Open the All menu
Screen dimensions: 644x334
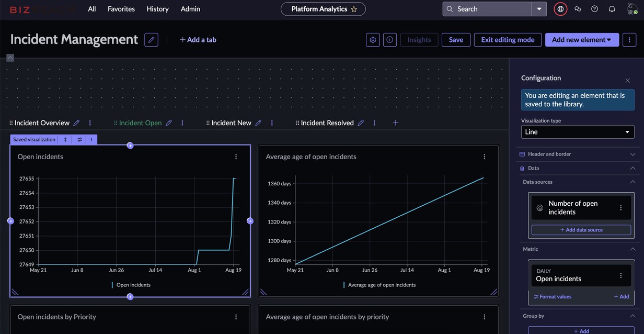[92, 9]
